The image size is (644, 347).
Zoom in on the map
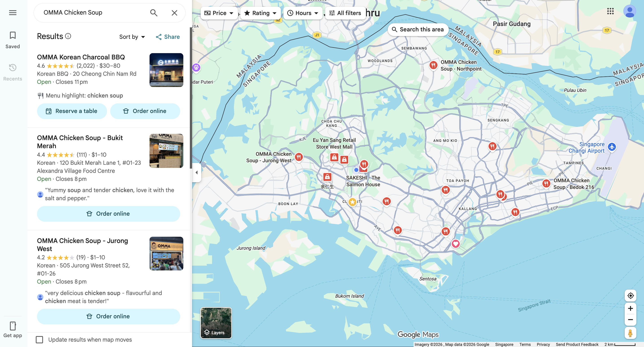tap(630, 308)
